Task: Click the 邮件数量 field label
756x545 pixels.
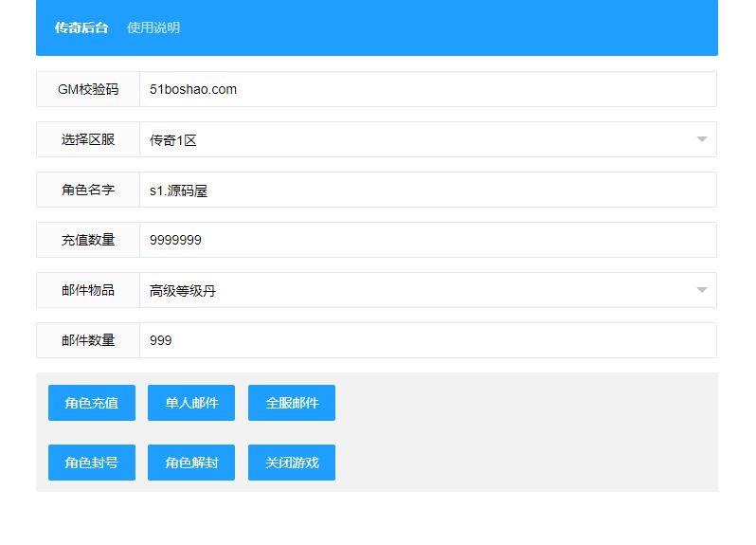Action: pos(88,340)
